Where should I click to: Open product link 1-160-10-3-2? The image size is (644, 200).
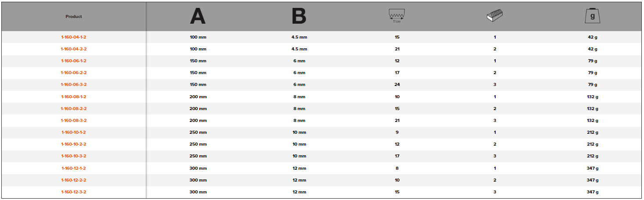coord(74,156)
